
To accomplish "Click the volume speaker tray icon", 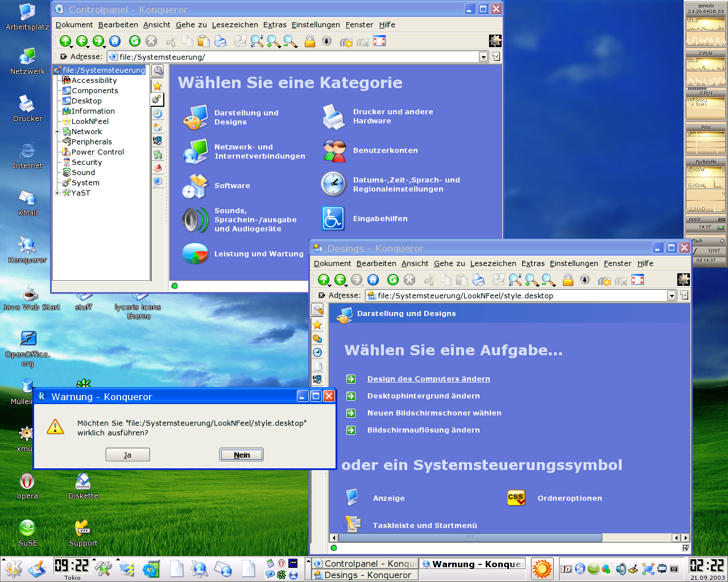I will click(x=621, y=568).
